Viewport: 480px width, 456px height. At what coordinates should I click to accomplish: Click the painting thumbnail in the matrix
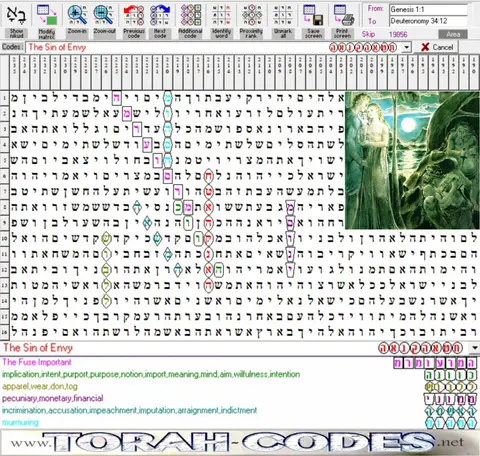click(412, 160)
